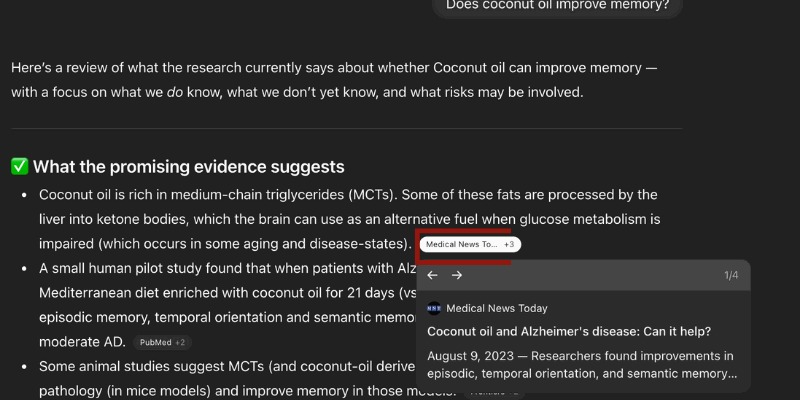
Task: Click the "What the promising evidence suggests" heading
Action: (189, 167)
